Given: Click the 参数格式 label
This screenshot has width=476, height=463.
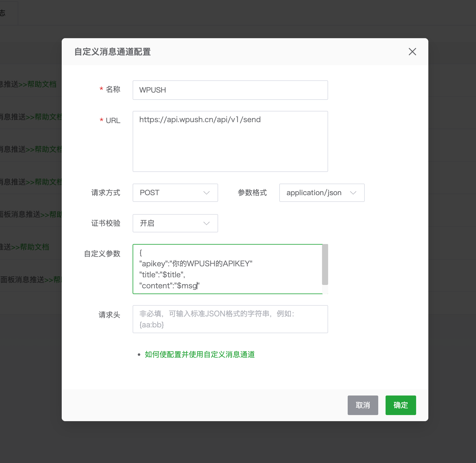Looking at the screenshot, I should (252, 193).
